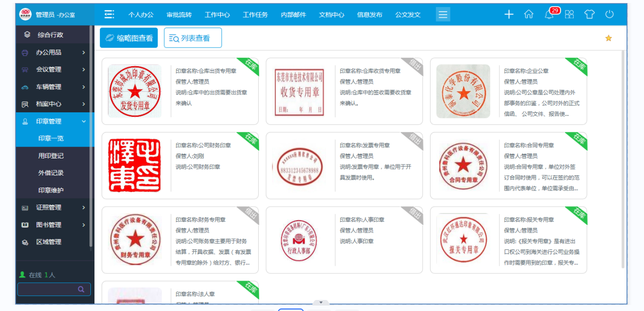The width and height of the screenshot is (644, 311).
Task: Open the 审批流转 top menu
Action: [x=179, y=15]
